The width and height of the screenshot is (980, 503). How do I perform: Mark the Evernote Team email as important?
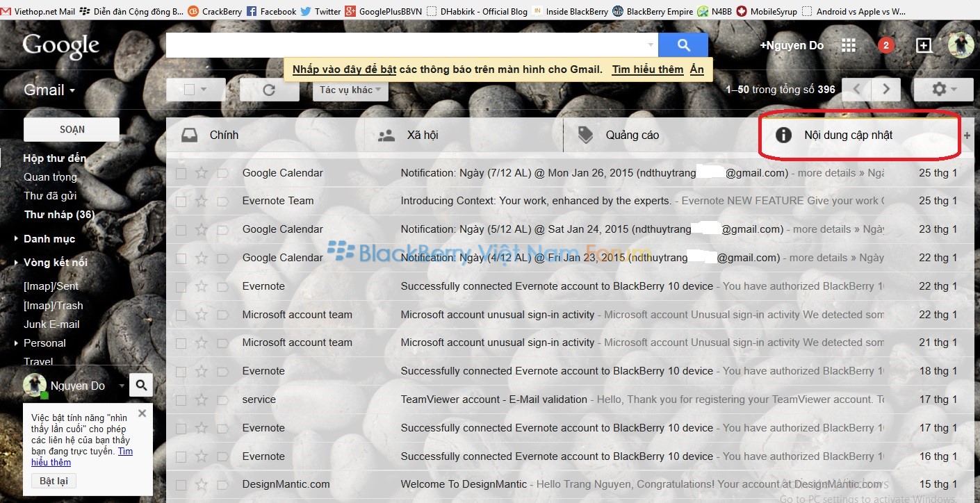(222, 201)
